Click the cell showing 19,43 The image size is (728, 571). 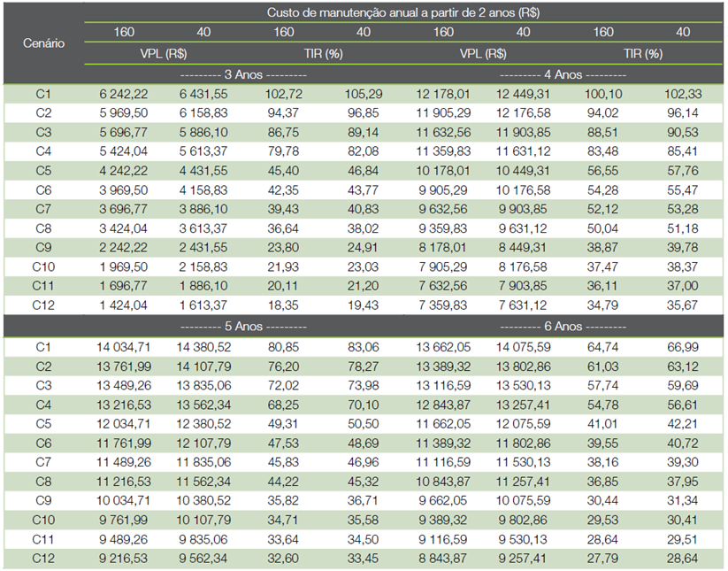363,305
